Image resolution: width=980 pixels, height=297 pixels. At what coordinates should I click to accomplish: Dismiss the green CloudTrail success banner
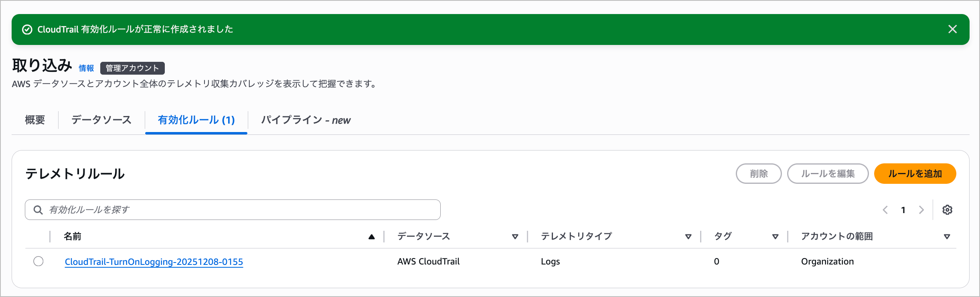pos(952,29)
